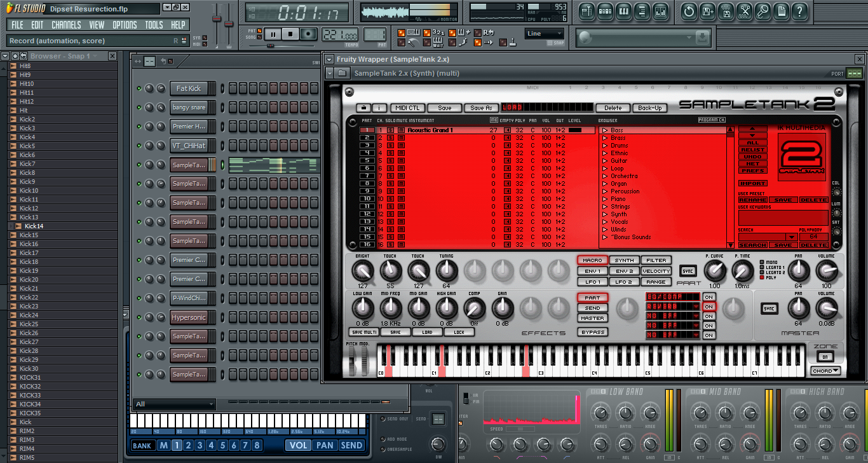Toggle the EQ/COMP effect ON button
Screen dimensions: 868x463
(709, 297)
